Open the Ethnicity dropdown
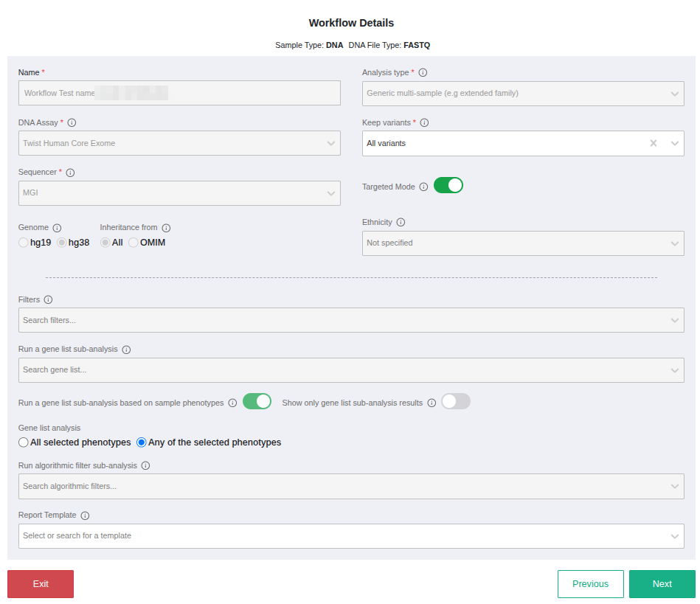The width and height of the screenshot is (700, 604). (522, 243)
